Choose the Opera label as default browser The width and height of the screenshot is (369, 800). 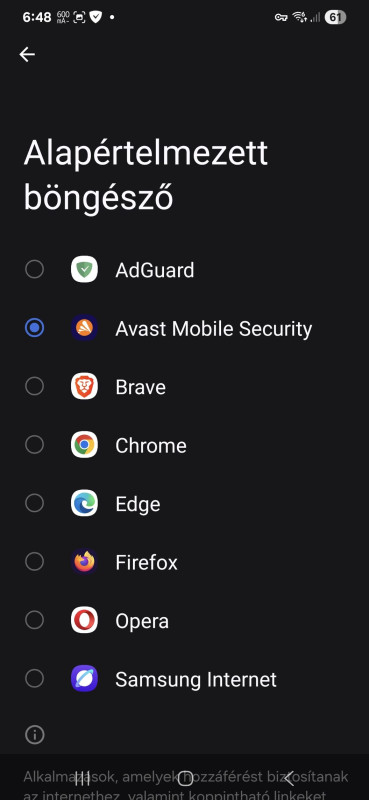142,621
